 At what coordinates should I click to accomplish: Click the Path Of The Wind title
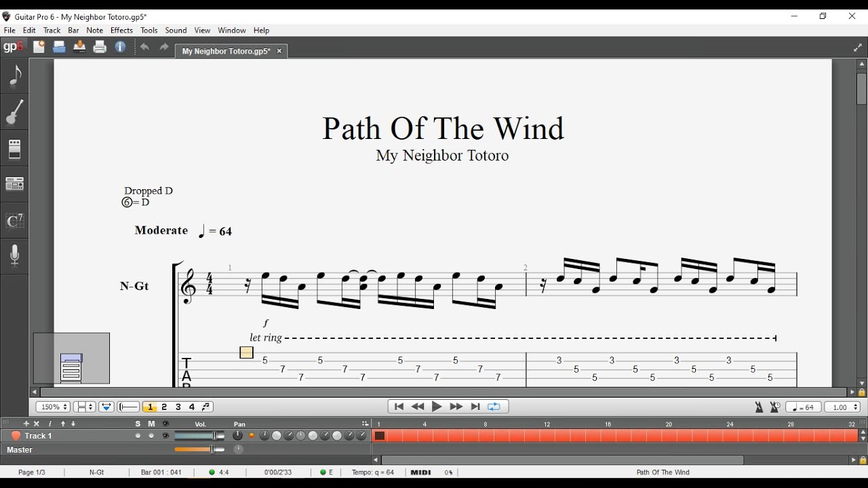443,129
